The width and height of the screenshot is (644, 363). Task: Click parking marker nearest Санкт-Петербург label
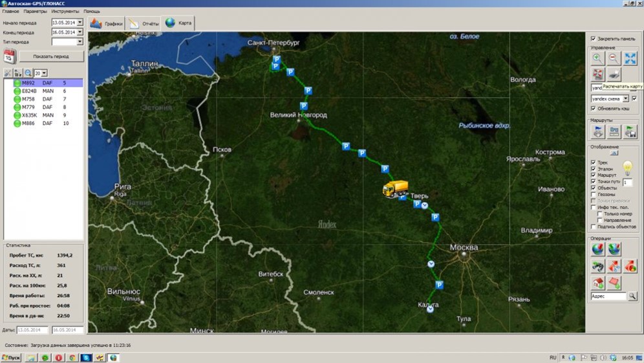(x=277, y=60)
